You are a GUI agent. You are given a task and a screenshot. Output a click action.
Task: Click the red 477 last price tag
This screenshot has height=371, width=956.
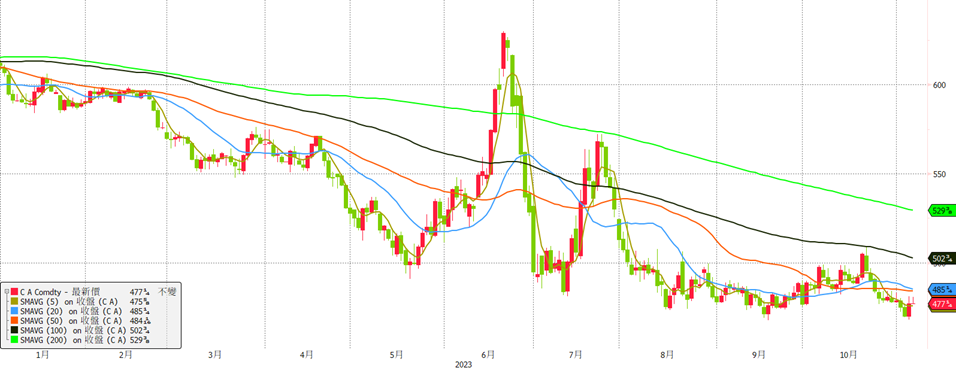coord(942,303)
